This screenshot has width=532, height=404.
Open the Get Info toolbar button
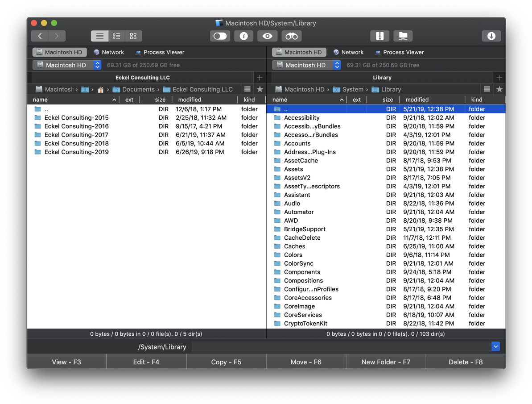tap(243, 36)
